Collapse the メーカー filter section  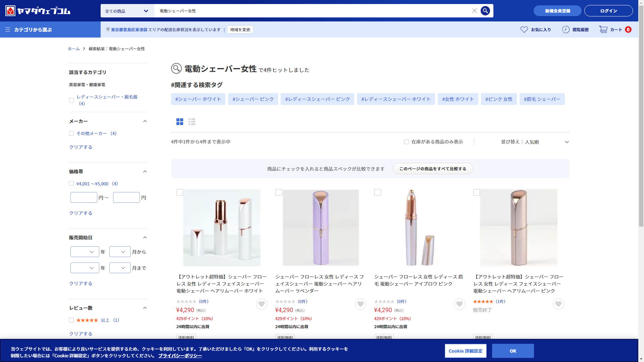[x=145, y=121]
